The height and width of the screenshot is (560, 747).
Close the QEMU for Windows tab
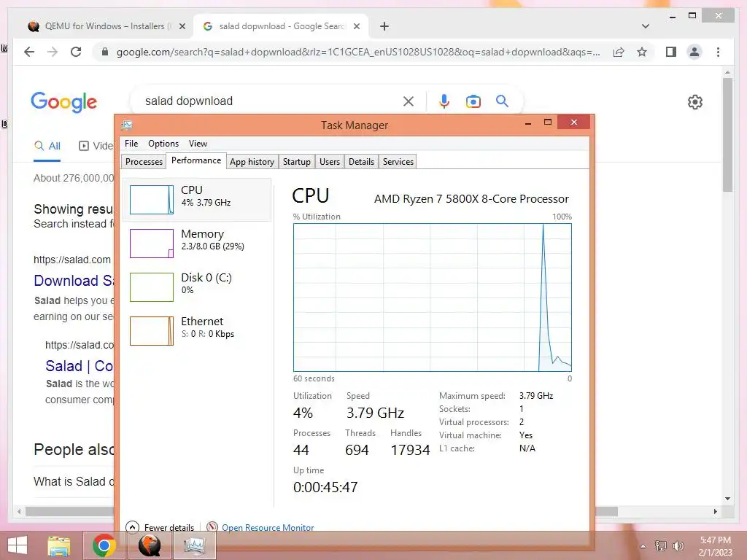pyautogui.click(x=182, y=26)
